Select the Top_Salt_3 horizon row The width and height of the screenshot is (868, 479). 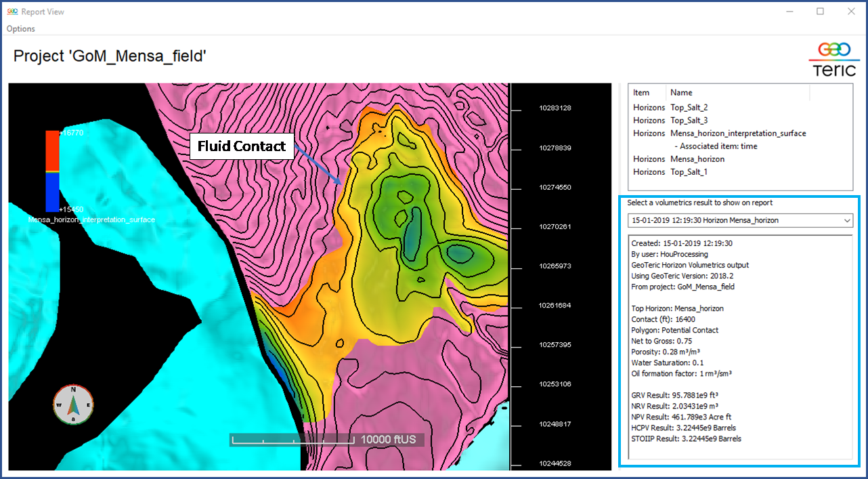pyautogui.click(x=689, y=120)
